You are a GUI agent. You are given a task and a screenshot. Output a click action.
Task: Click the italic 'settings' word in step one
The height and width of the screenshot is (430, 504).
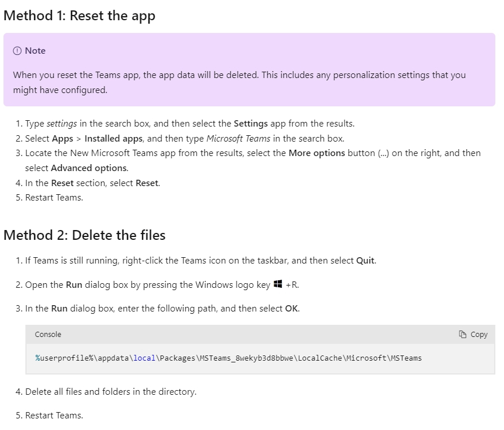62,124
